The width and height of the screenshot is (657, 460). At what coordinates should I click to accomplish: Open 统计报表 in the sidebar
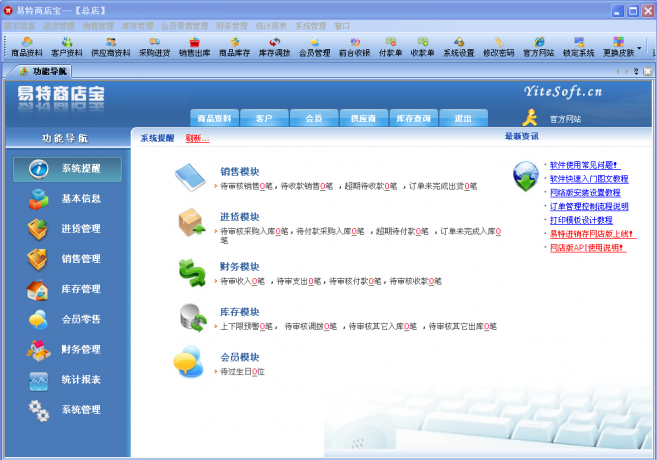pyautogui.click(x=67, y=380)
